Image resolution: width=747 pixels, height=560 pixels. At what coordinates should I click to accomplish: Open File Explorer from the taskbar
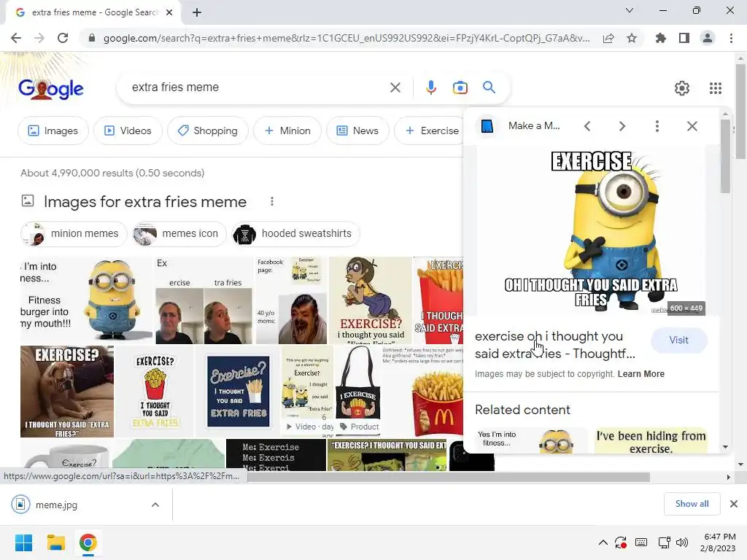pyautogui.click(x=55, y=542)
